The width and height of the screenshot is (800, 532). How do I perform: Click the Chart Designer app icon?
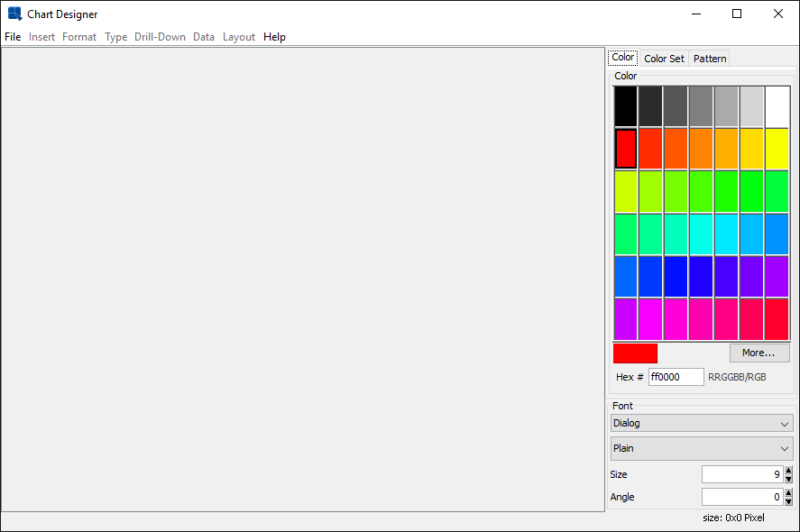(x=14, y=14)
